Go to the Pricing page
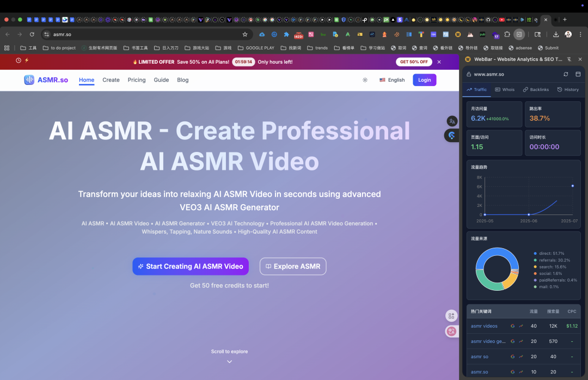This screenshot has width=588, height=380. [x=137, y=80]
